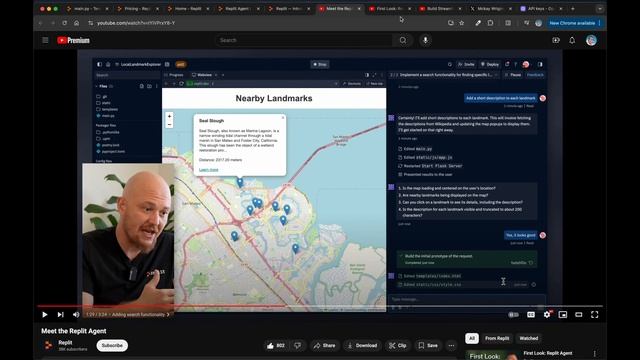Switch to miniplayer mode
640x360 pixels.
pyautogui.click(x=563, y=315)
